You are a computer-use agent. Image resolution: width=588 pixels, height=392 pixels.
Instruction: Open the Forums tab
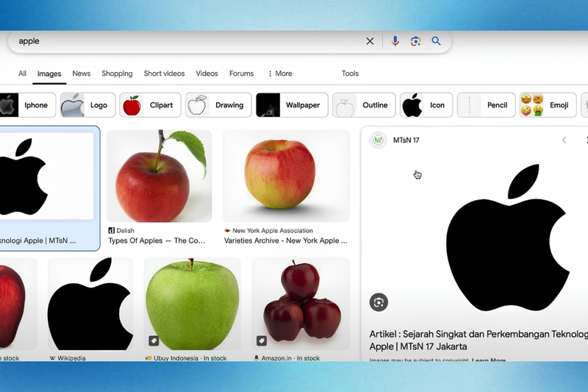(x=242, y=74)
